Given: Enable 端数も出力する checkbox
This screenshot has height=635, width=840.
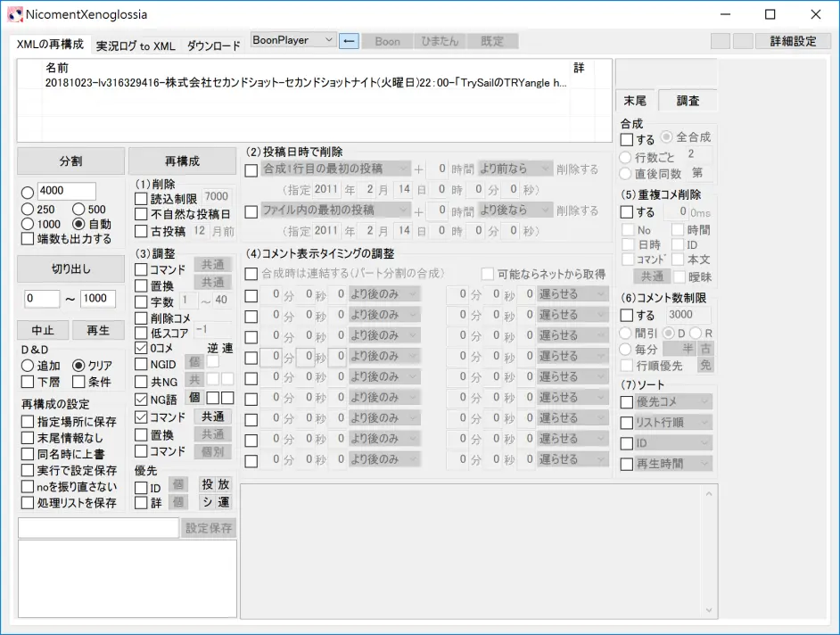Looking at the screenshot, I should click(28, 239).
